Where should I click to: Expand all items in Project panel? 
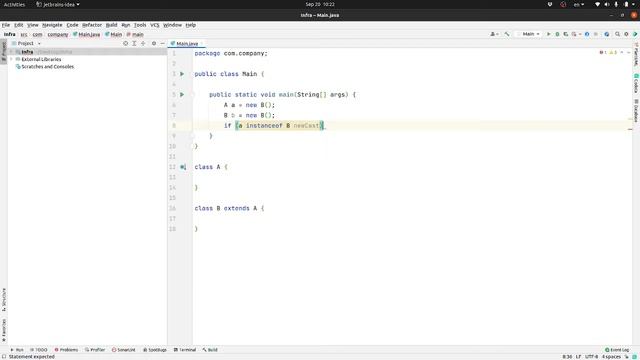click(x=134, y=43)
